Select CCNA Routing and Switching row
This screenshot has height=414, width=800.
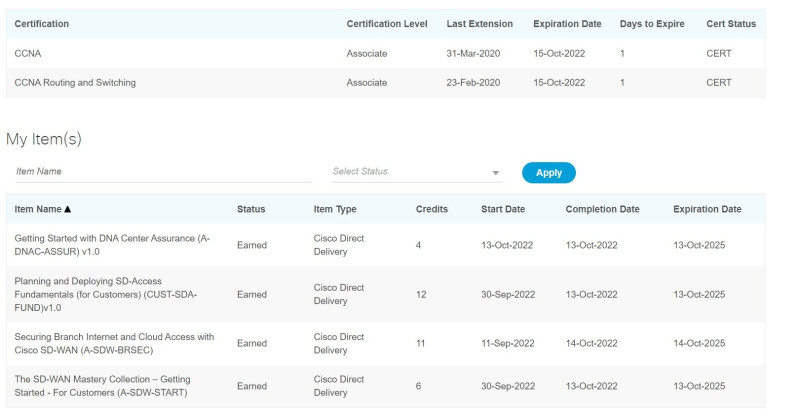point(386,83)
